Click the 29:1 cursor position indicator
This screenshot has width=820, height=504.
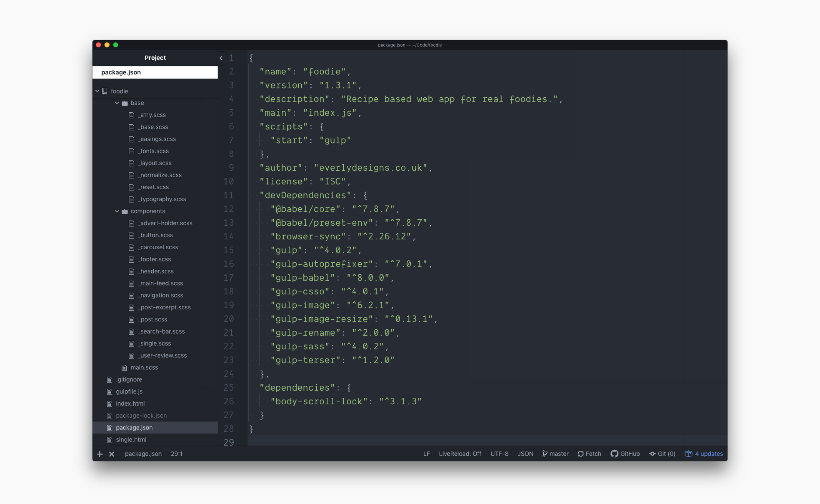point(177,454)
